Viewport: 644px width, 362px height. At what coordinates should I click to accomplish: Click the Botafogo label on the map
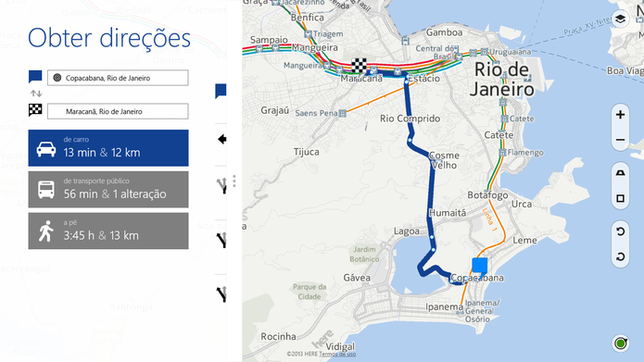pyautogui.click(x=487, y=195)
